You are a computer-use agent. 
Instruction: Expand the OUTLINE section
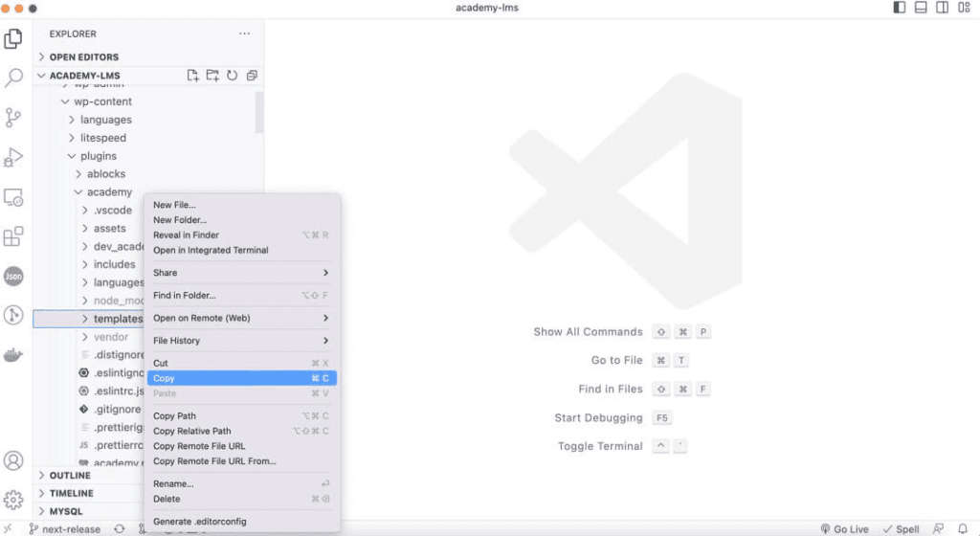click(70, 476)
